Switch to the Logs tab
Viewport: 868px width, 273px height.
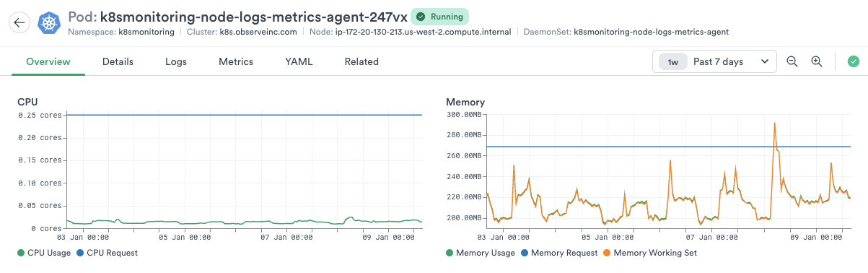click(176, 61)
